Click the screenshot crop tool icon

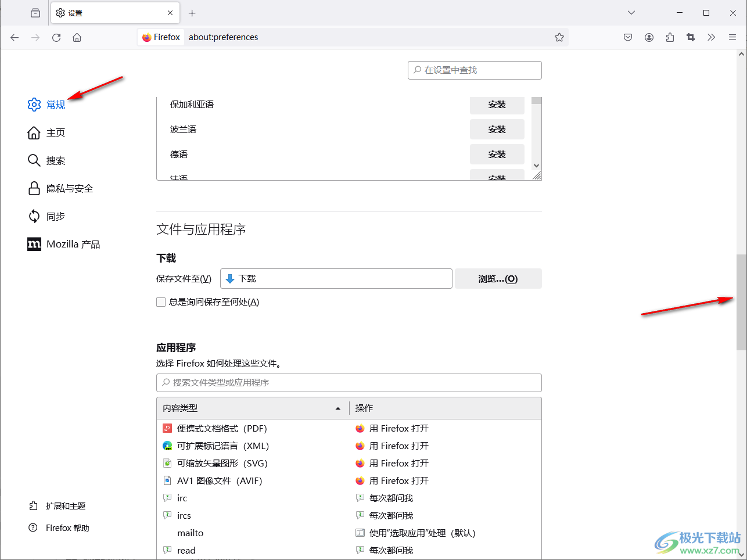tap(691, 37)
